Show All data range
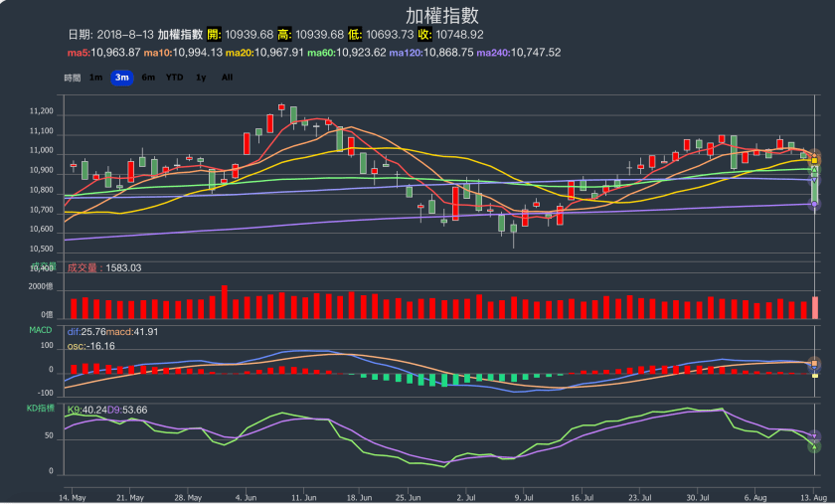The width and height of the screenshot is (835, 504). point(227,77)
